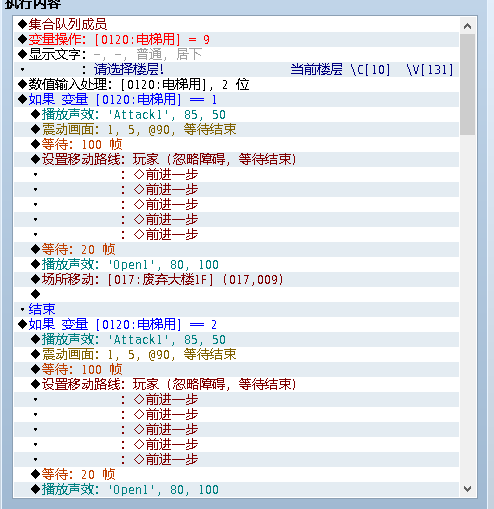Click the scroll up arrow of the command list
The width and height of the screenshot is (494, 509).
tap(467, 26)
